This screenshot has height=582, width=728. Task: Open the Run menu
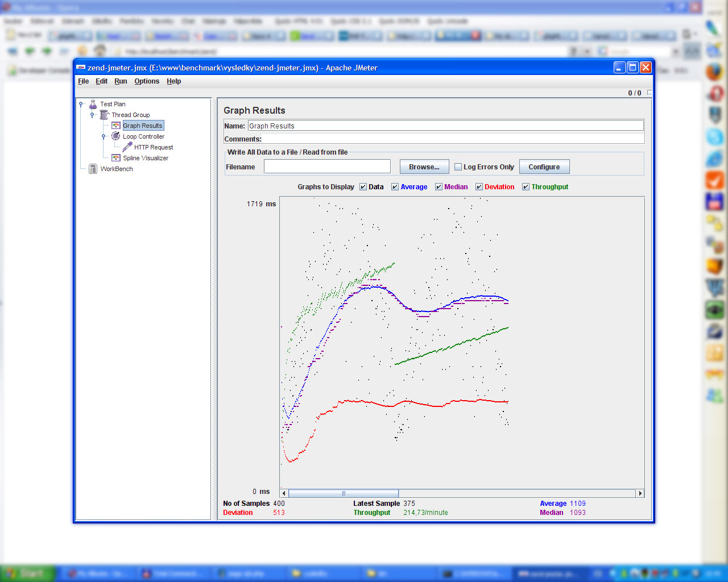(x=121, y=81)
